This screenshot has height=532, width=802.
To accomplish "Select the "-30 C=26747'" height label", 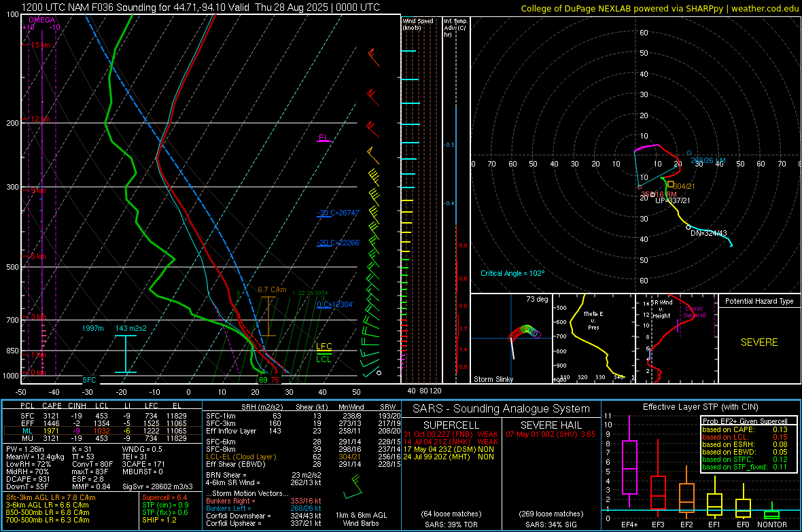I will coord(338,213).
